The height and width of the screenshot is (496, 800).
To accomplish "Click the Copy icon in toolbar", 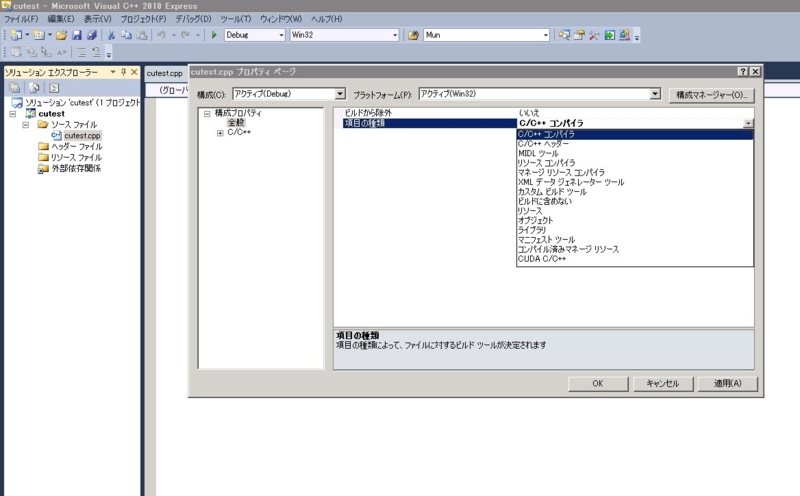I will click(x=127, y=35).
